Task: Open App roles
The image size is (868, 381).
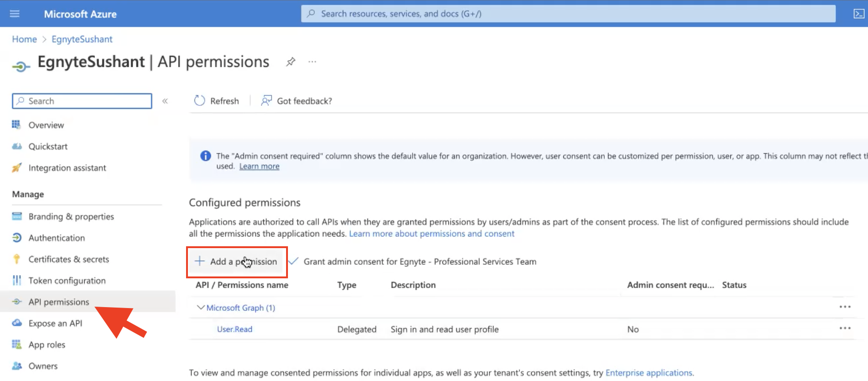Action: 47,345
